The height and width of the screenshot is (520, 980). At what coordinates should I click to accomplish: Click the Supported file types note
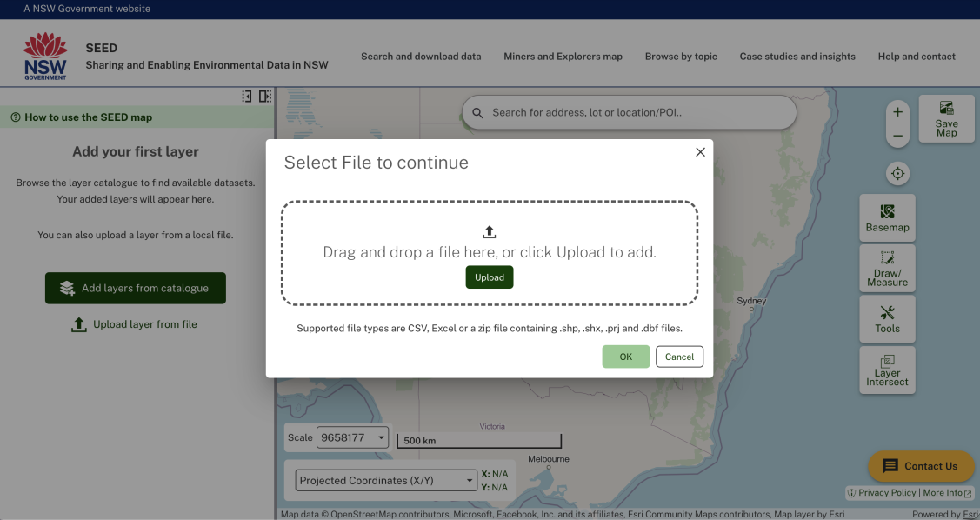[x=490, y=328]
